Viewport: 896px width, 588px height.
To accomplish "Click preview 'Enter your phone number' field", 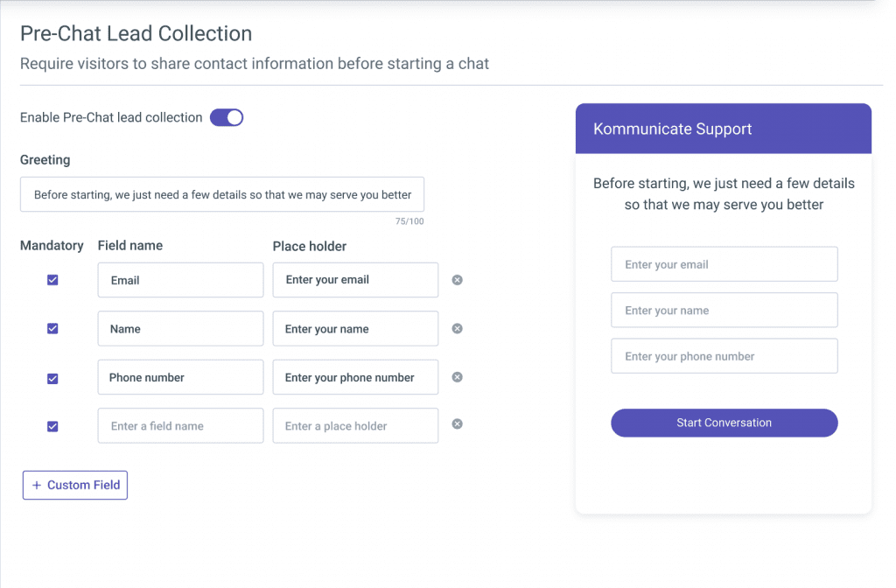I will click(724, 356).
